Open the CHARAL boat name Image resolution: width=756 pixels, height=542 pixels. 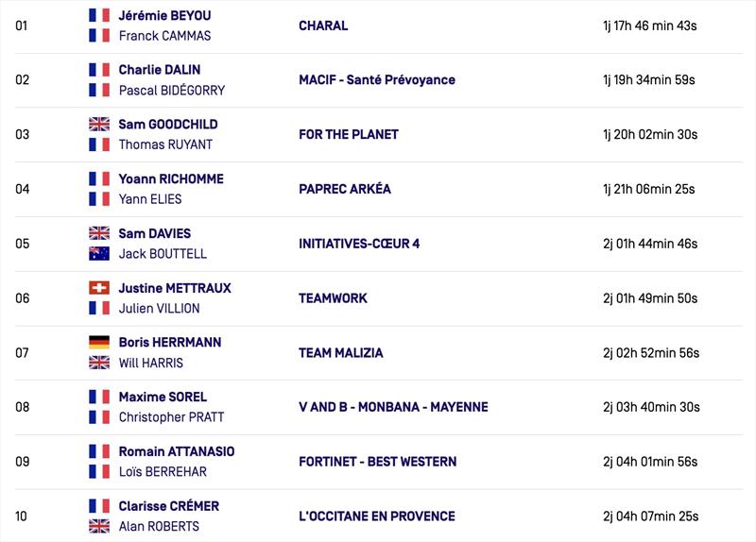tap(323, 25)
